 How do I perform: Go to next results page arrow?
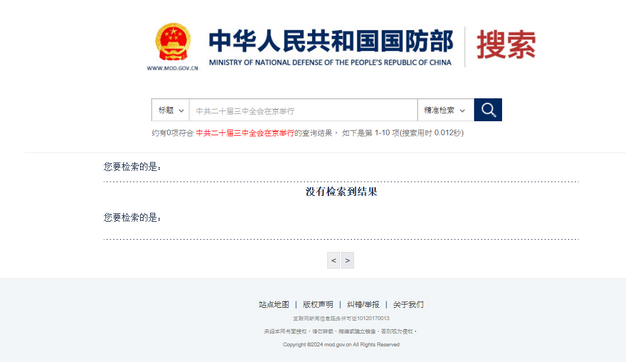[347, 260]
